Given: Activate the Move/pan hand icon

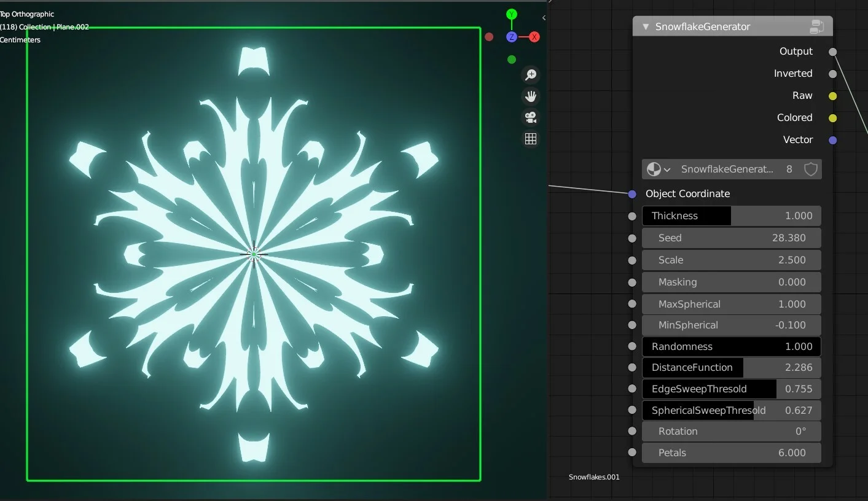Looking at the screenshot, I should [x=531, y=96].
